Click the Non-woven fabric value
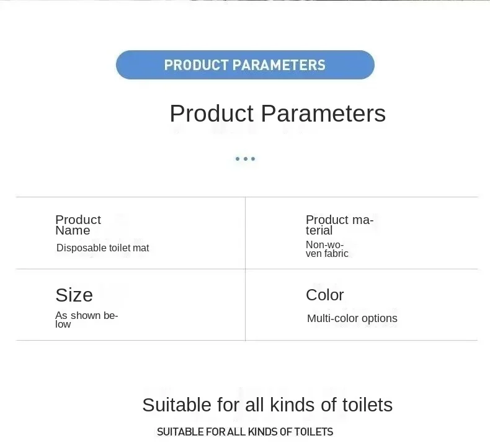Viewport: 490px width, 448px height. click(326, 249)
